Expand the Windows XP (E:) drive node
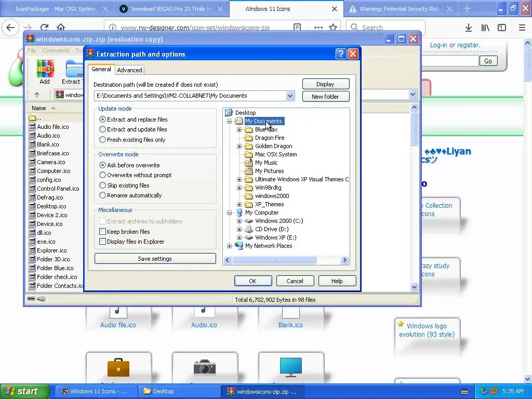 [x=239, y=237]
